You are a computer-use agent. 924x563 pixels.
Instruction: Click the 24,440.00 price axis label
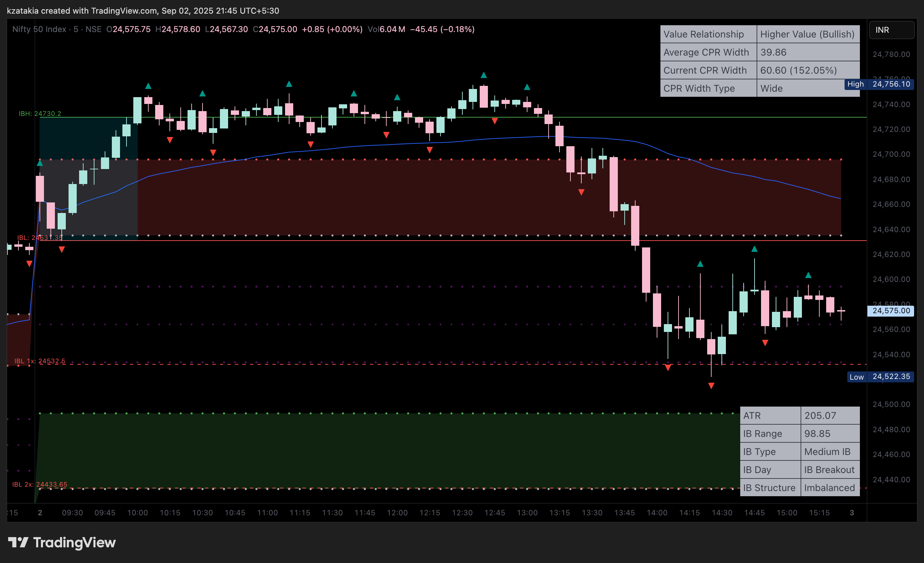[891, 480]
